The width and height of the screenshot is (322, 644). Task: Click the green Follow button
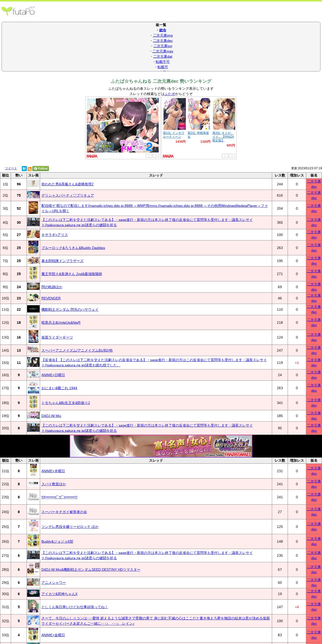[x=41, y=169]
